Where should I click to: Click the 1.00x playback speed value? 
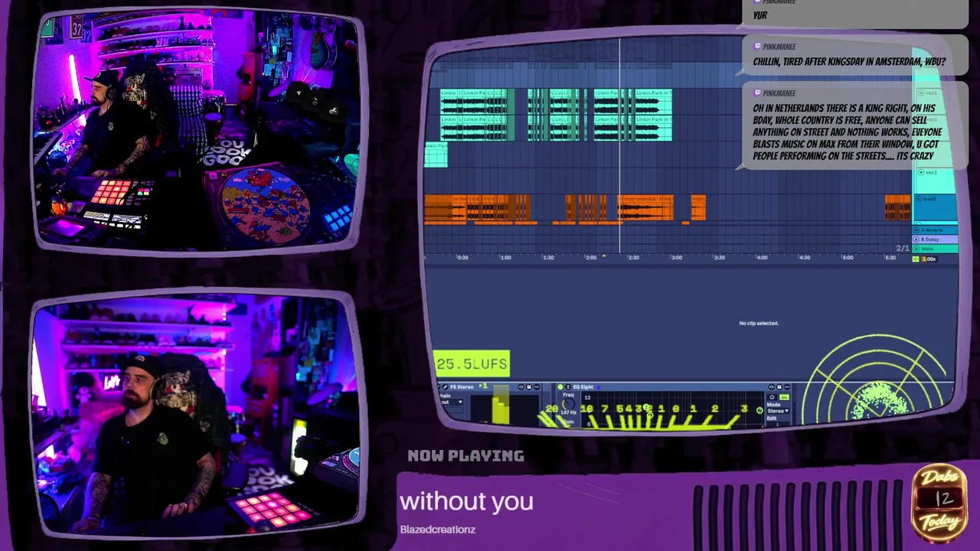coord(929,259)
